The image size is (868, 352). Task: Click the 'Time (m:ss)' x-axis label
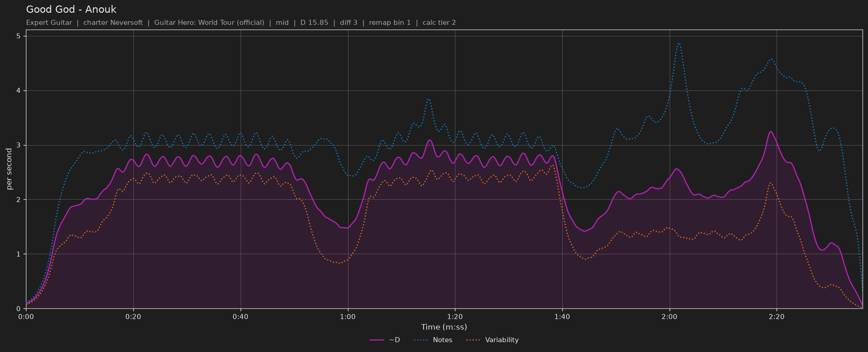point(444,327)
